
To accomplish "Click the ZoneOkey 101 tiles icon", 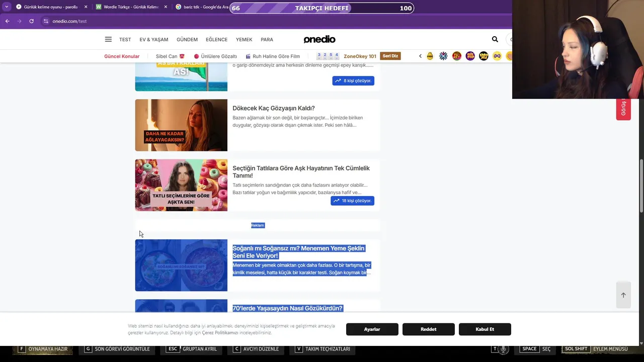I will click(328, 56).
